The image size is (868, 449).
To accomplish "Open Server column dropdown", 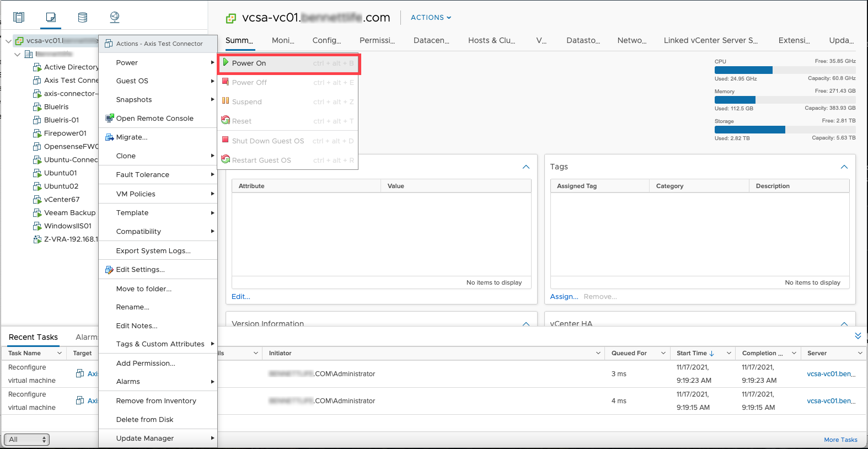I will point(860,353).
